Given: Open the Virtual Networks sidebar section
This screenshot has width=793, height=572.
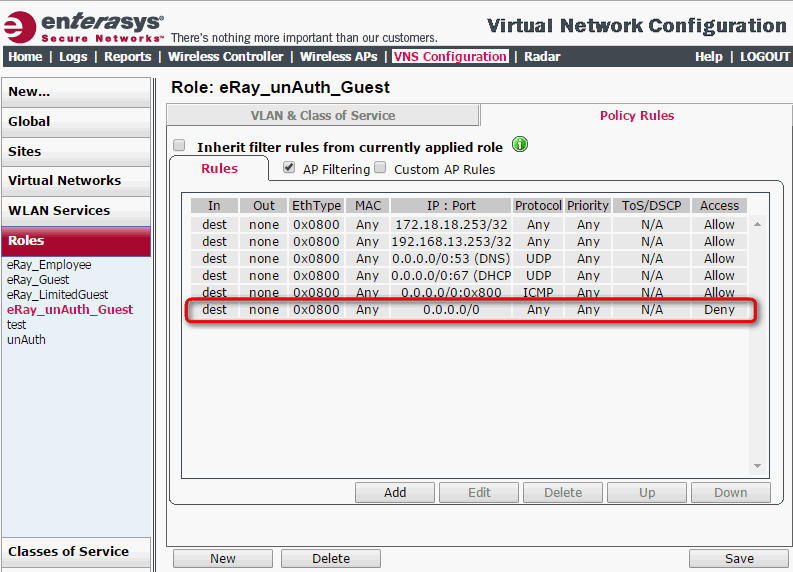Looking at the screenshot, I should coord(76,181).
